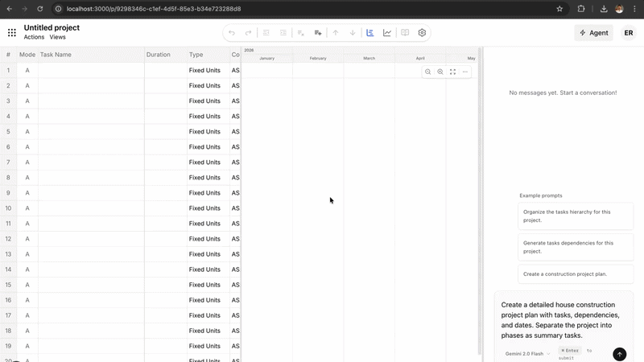Click the Mode column header
The image size is (644, 362).
coord(27,55)
